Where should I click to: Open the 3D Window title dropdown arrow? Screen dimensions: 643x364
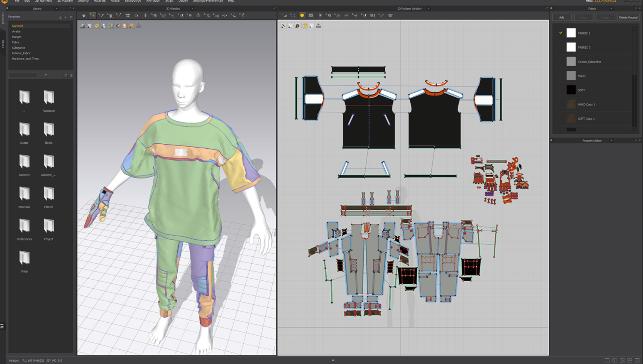(192, 9)
